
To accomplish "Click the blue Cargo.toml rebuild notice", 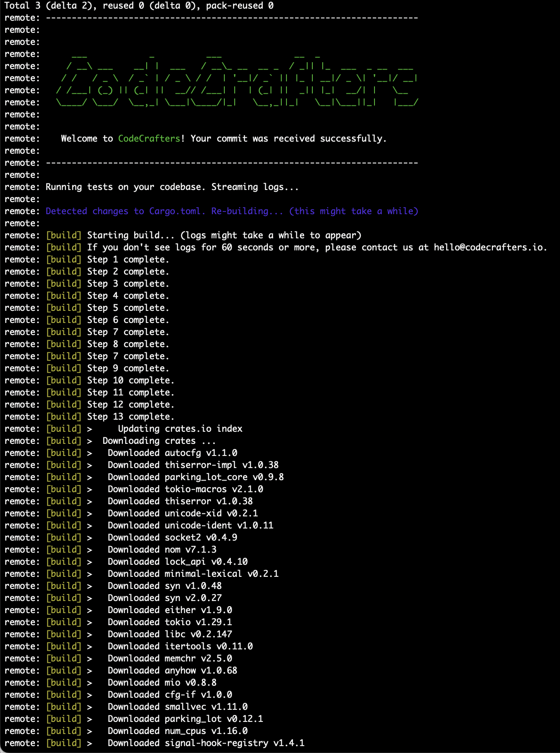I will [x=232, y=211].
